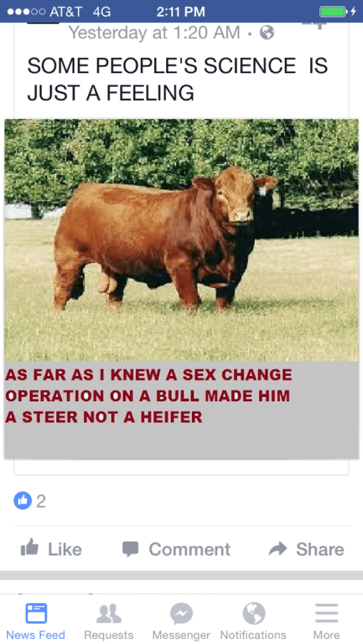Viewport: 363px width, 644px height.
Task: Tap the Share label text
Action: click(320, 549)
